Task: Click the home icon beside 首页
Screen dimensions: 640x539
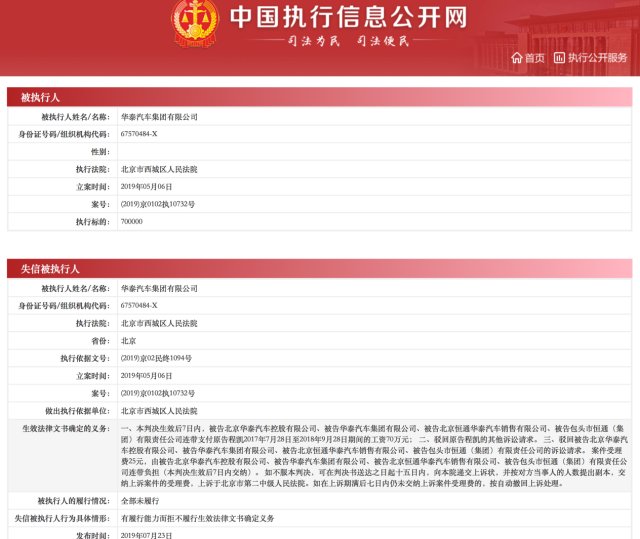Action: 517,58
